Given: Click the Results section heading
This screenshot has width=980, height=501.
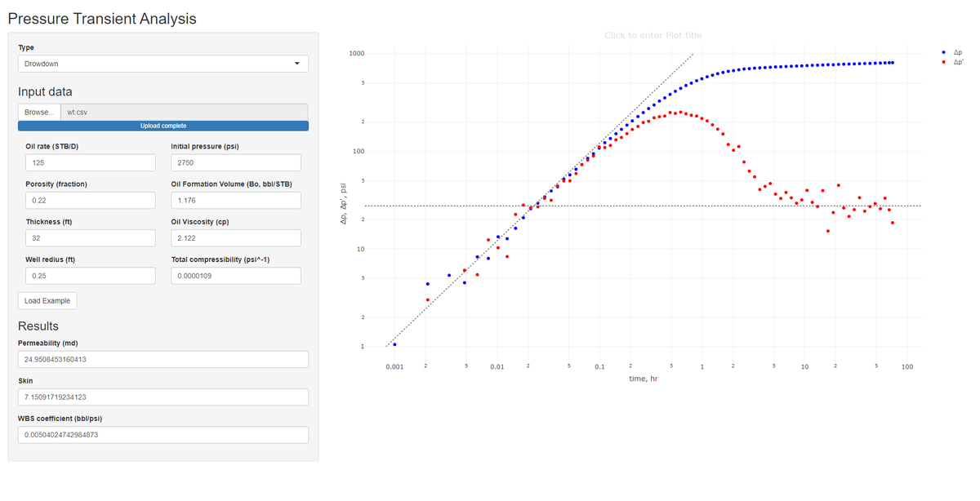Looking at the screenshot, I should 38,326.
